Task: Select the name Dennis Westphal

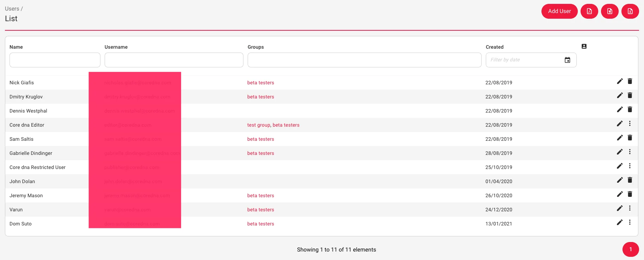Action: pyautogui.click(x=28, y=111)
